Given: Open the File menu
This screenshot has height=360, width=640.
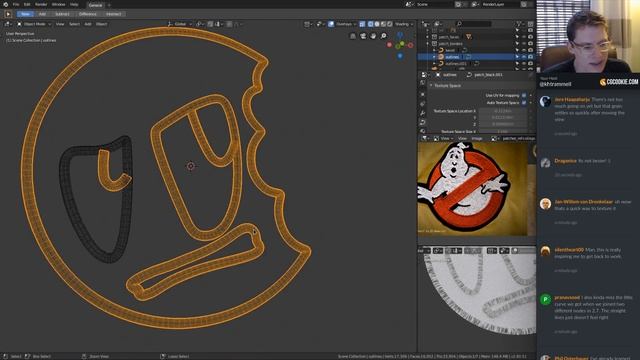Looking at the screenshot, I should [16, 4].
